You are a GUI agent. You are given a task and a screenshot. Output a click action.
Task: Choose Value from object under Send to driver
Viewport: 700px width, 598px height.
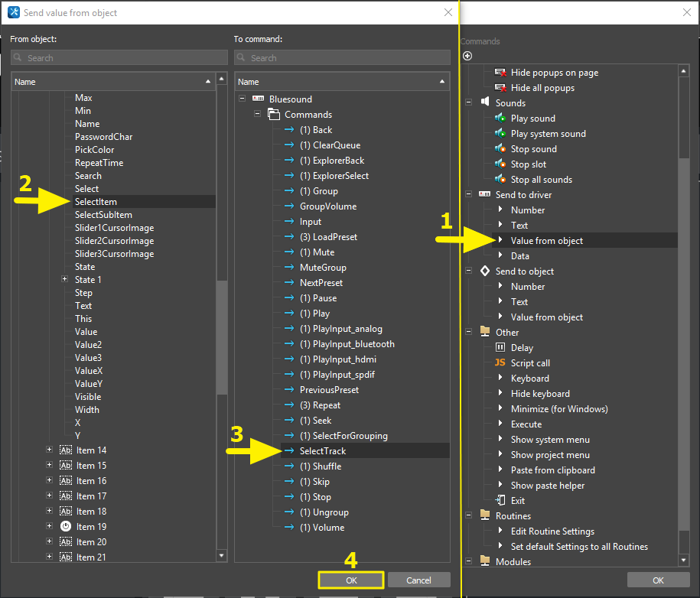(x=546, y=241)
